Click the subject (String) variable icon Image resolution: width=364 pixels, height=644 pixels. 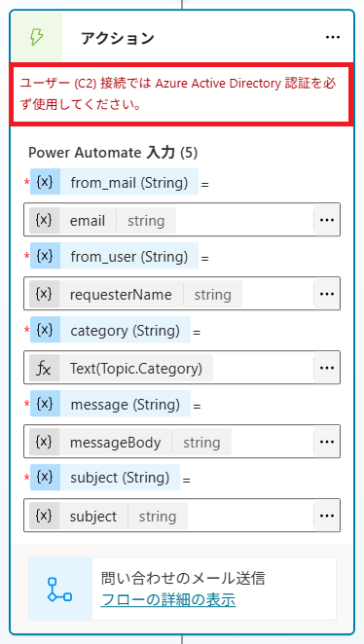(x=45, y=478)
